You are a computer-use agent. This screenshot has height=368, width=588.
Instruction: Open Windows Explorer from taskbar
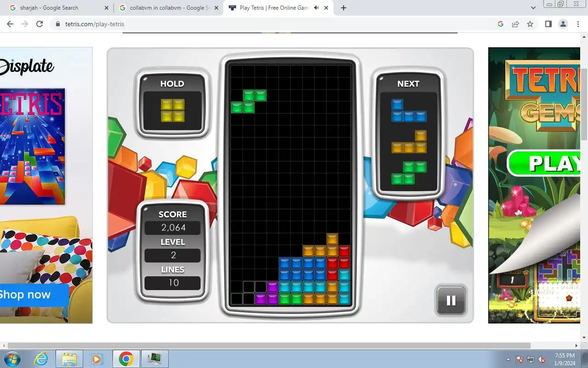click(x=69, y=359)
